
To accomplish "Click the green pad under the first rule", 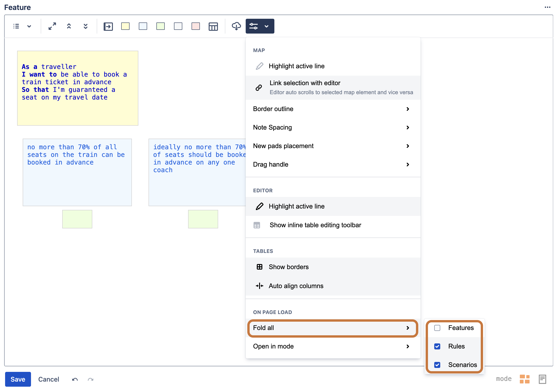I will (x=77, y=219).
